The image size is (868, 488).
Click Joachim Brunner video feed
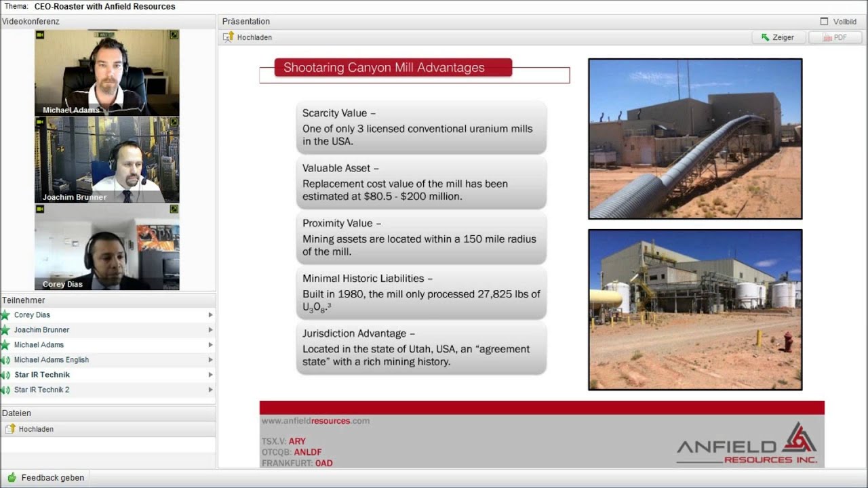pyautogui.click(x=107, y=160)
